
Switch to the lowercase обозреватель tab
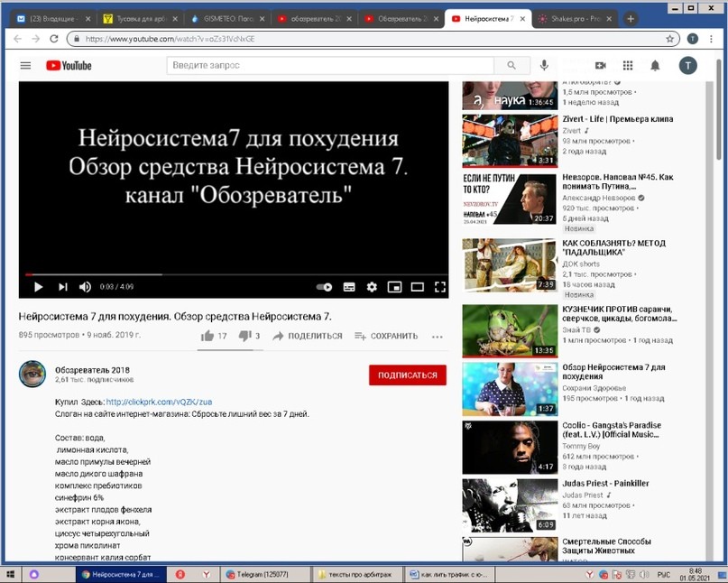(314, 19)
